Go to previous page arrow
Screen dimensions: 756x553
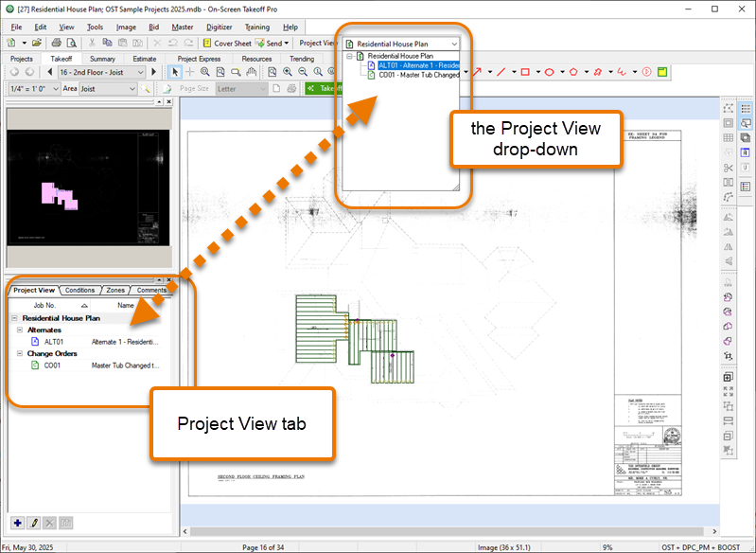[x=49, y=72]
